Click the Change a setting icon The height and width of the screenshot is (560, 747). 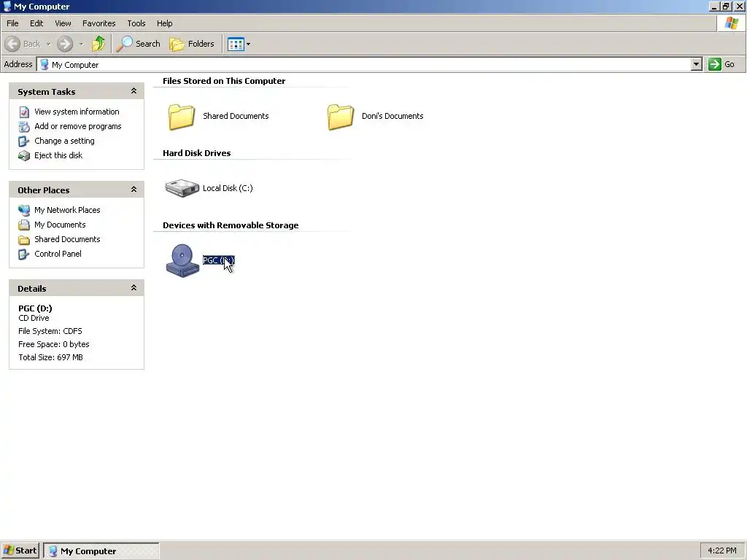point(24,141)
